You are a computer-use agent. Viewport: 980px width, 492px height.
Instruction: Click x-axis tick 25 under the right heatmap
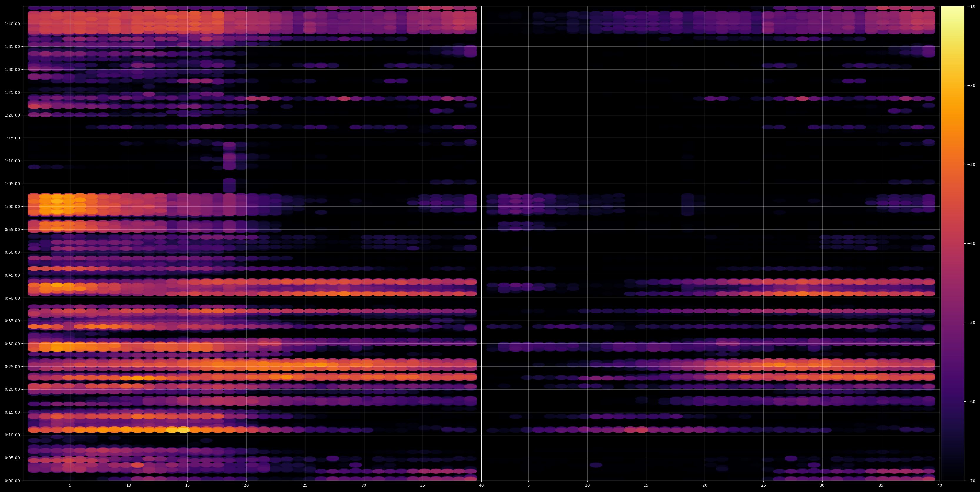click(763, 486)
